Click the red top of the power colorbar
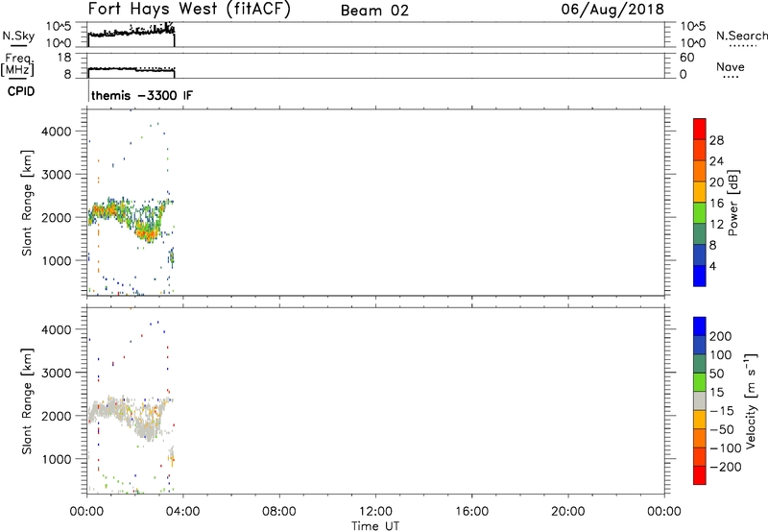The image size is (768, 532). click(x=700, y=129)
